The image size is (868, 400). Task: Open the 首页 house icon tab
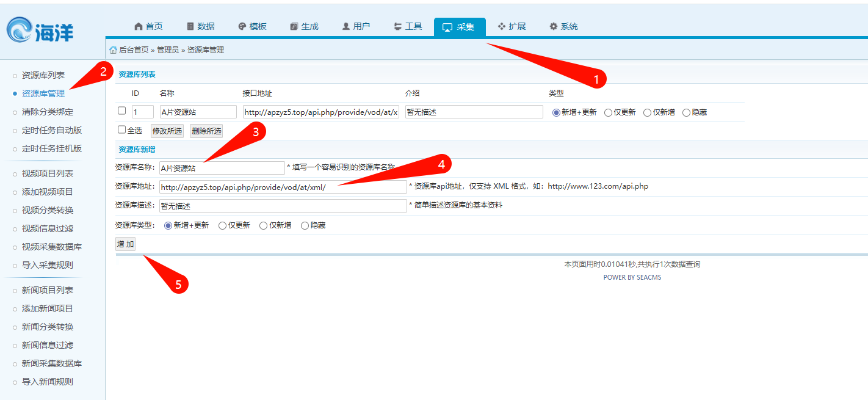click(138, 26)
